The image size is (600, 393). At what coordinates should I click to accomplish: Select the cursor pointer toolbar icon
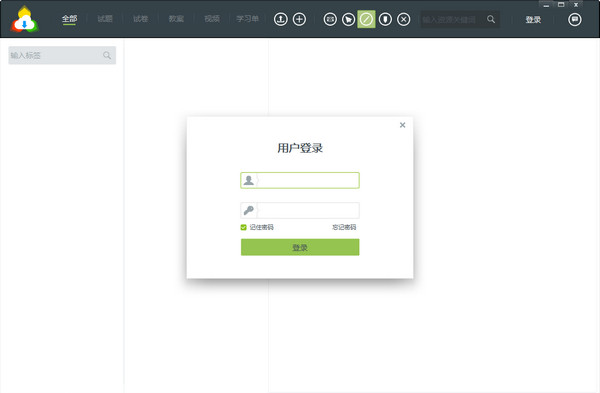click(x=348, y=19)
